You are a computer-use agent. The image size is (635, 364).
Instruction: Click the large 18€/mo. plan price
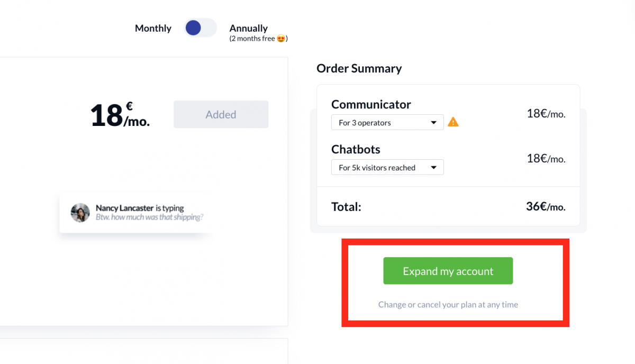(x=120, y=115)
